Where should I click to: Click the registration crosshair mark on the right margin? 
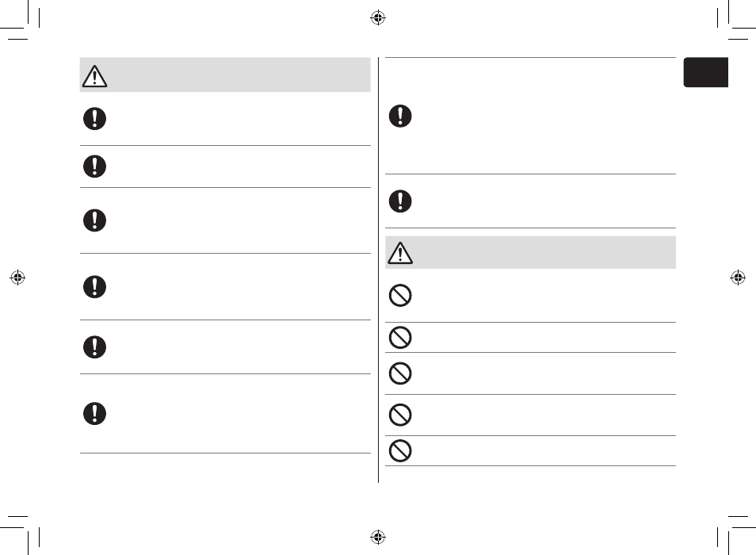pyautogui.click(x=738, y=277)
